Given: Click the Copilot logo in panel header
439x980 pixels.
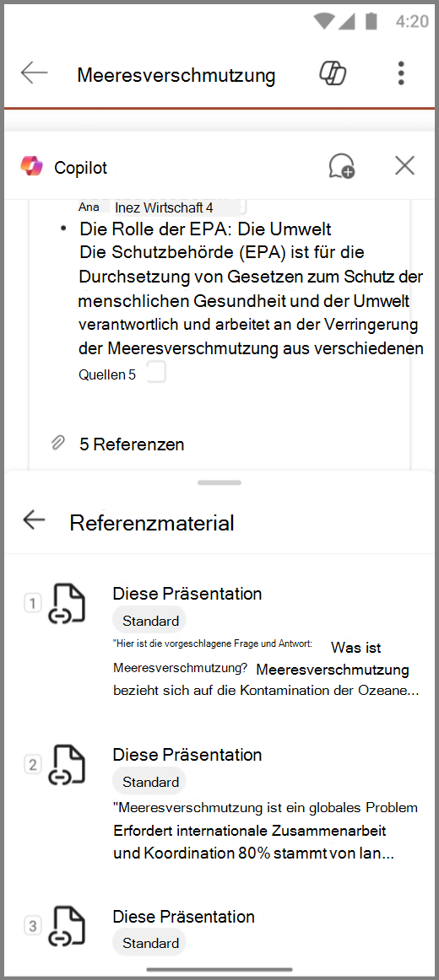Looking at the screenshot, I should [x=32, y=166].
